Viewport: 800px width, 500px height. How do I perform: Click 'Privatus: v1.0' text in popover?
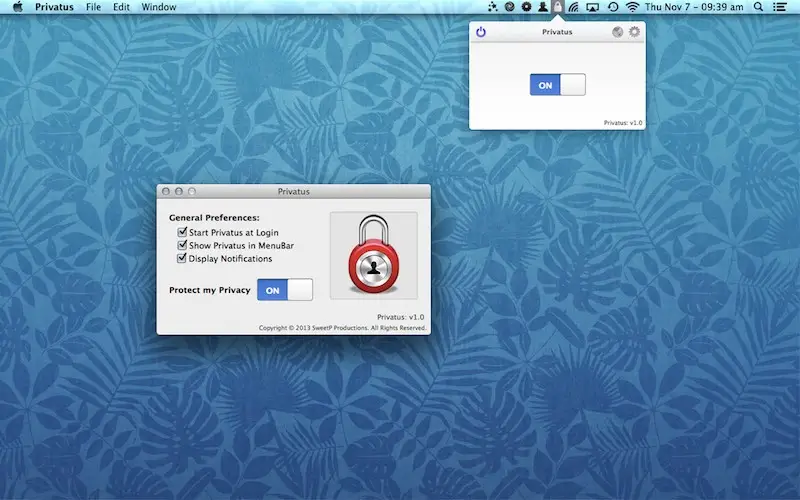tap(623, 123)
